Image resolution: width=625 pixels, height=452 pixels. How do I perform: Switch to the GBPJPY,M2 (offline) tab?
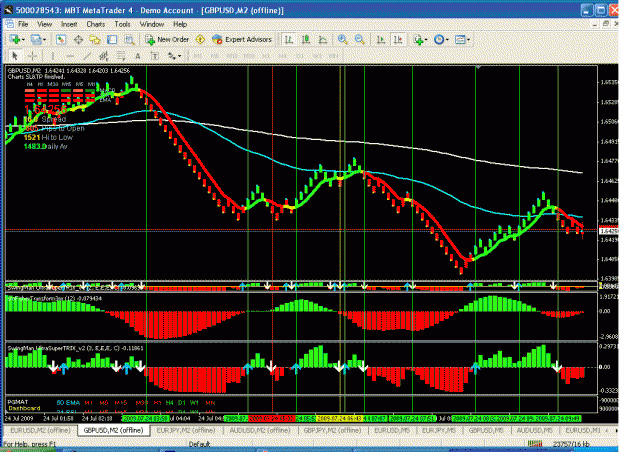[x=332, y=430]
